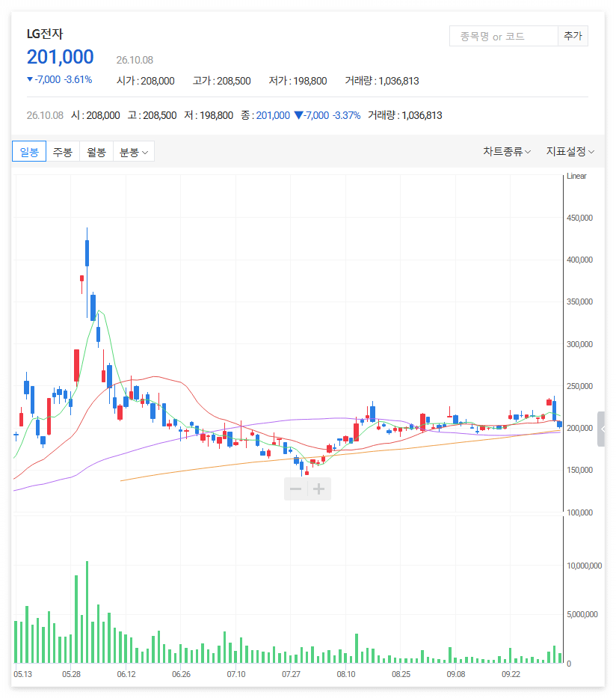Click the LG전자 stock name

(x=45, y=34)
